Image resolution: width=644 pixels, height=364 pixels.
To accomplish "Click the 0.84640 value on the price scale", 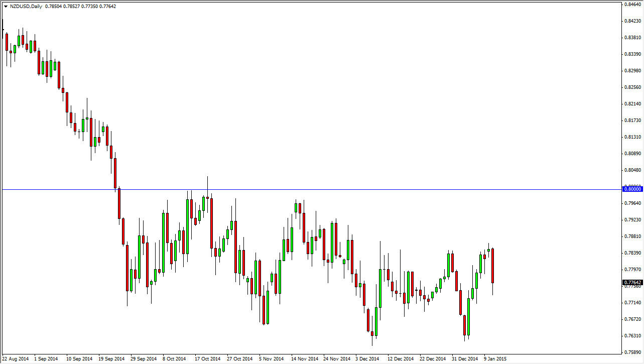I will point(631,6).
